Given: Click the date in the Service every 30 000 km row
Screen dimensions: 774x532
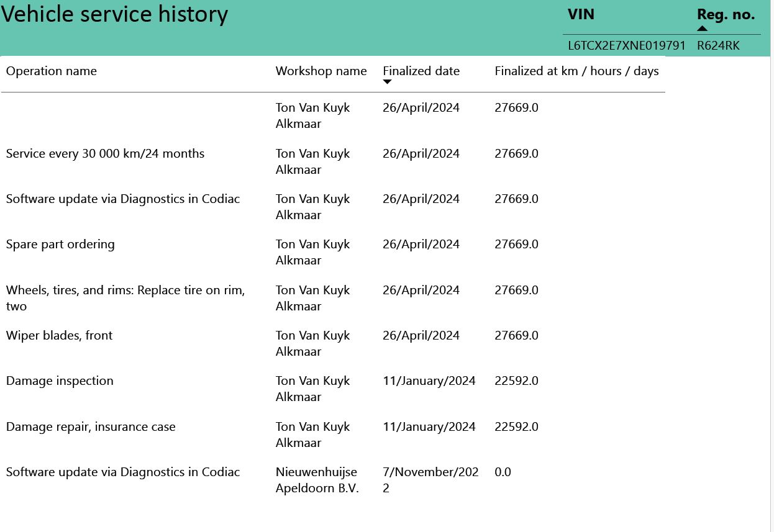Looking at the screenshot, I should (x=421, y=153).
